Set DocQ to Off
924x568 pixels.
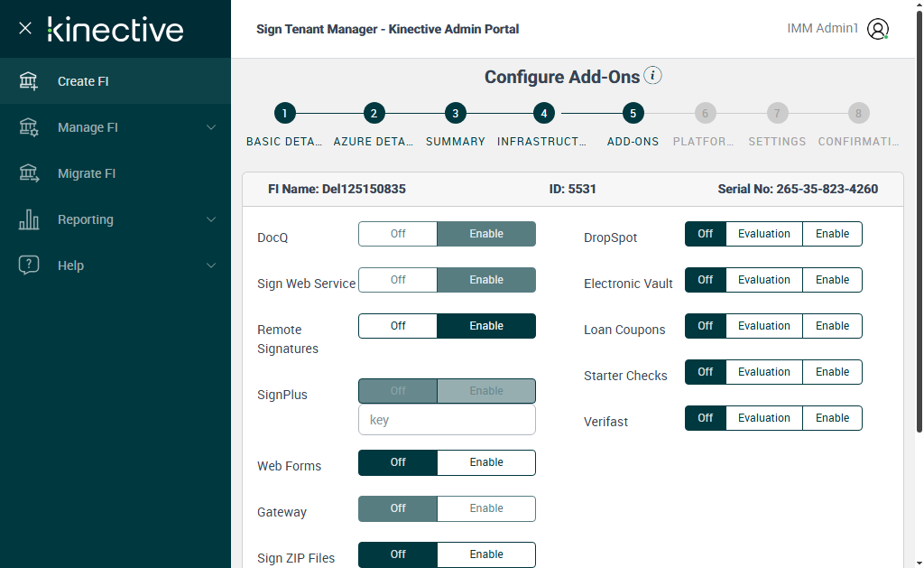[398, 234]
